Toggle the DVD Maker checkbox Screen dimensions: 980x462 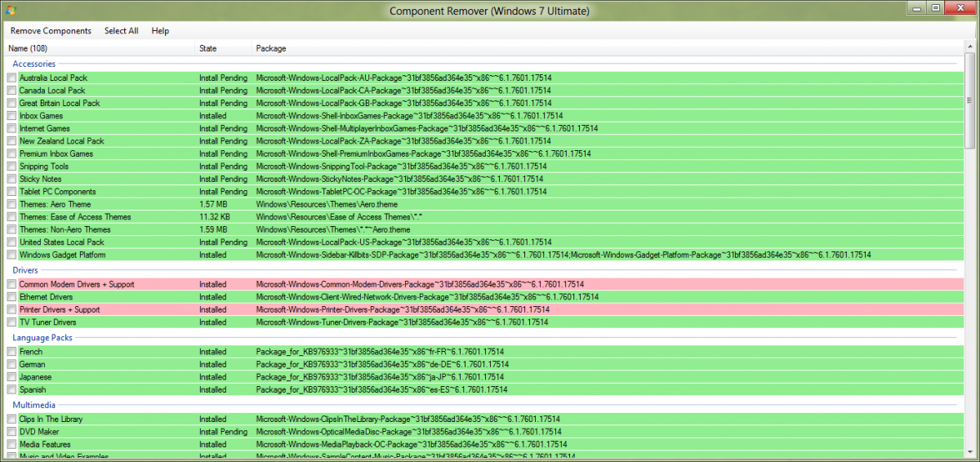11,432
